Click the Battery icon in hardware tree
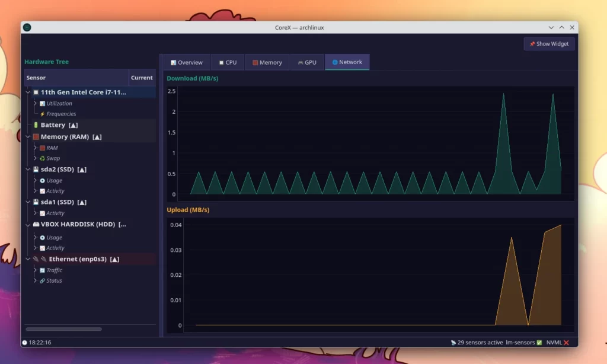 [x=36, y=125]
